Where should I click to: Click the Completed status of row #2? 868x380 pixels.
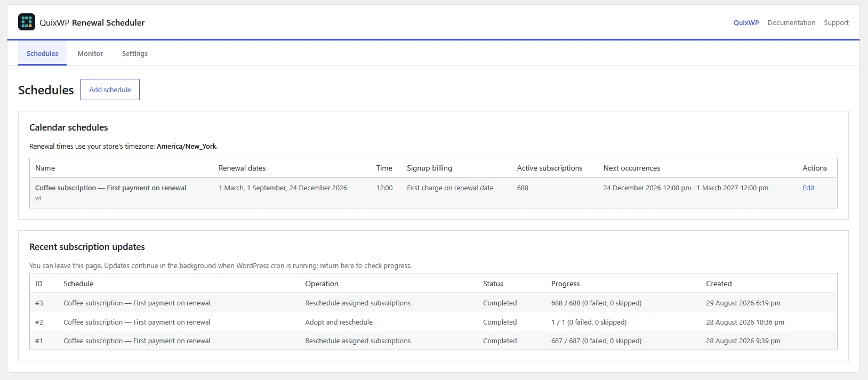[x=500, y=322]
